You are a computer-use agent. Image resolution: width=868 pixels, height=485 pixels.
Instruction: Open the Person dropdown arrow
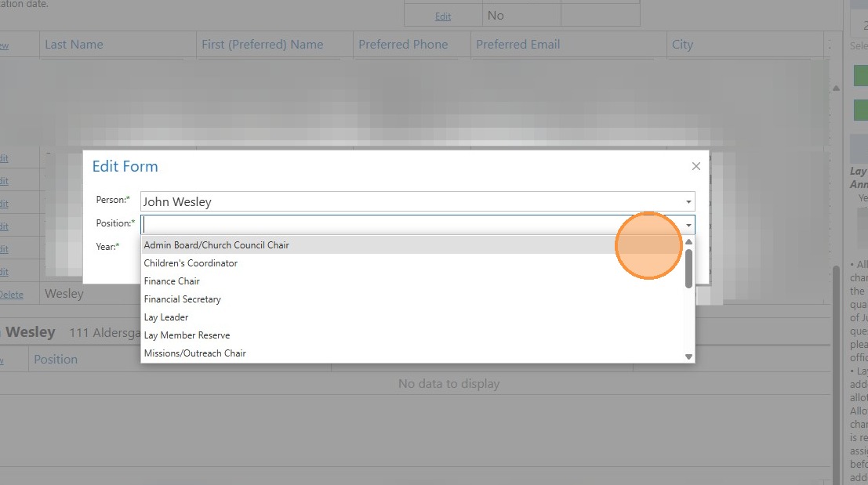tap(688, 202)
